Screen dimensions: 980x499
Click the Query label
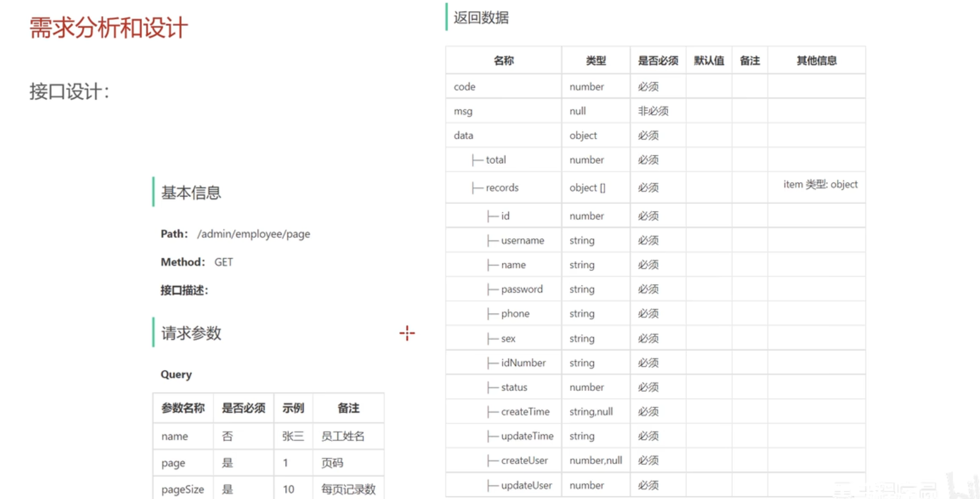176,374
